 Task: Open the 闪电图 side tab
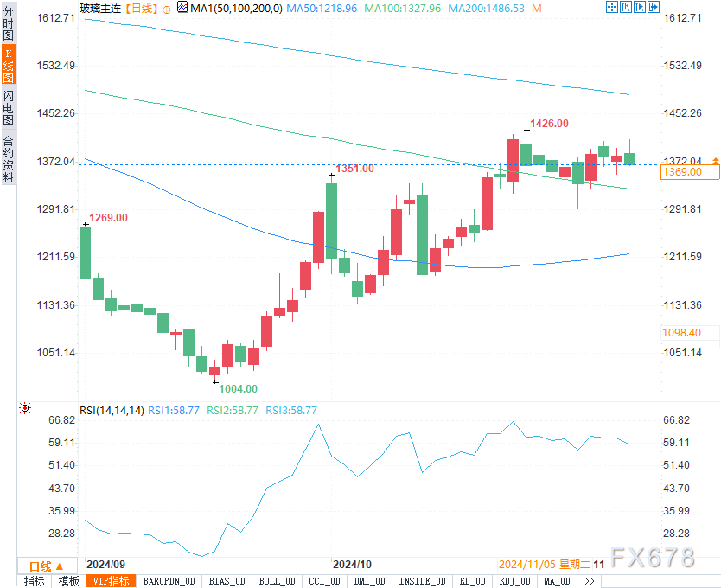[9, 109]
